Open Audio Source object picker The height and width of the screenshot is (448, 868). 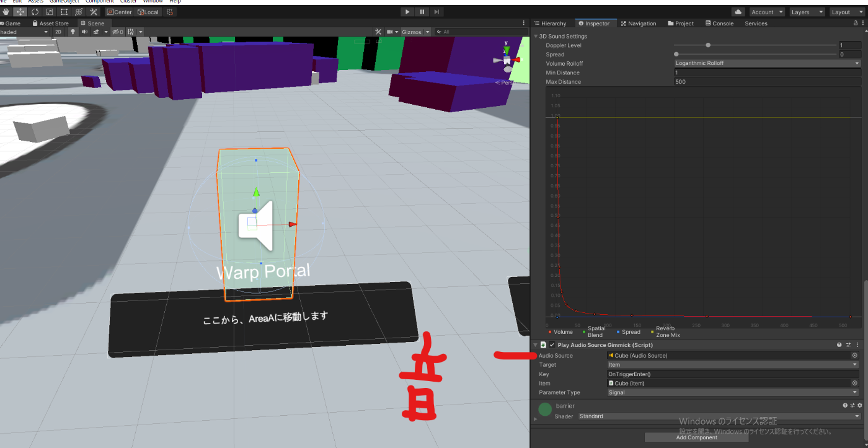854,356
